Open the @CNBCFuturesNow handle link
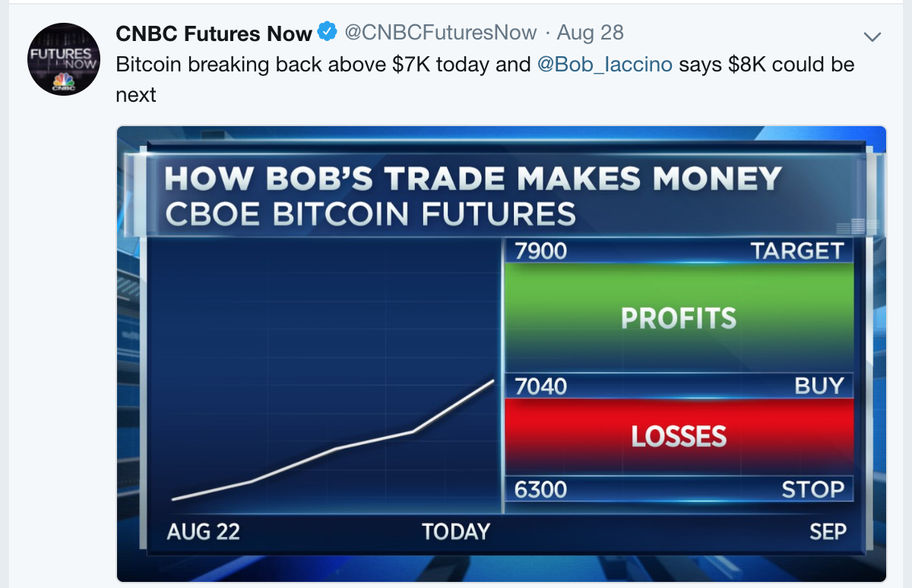 click(x=441, y=33)
